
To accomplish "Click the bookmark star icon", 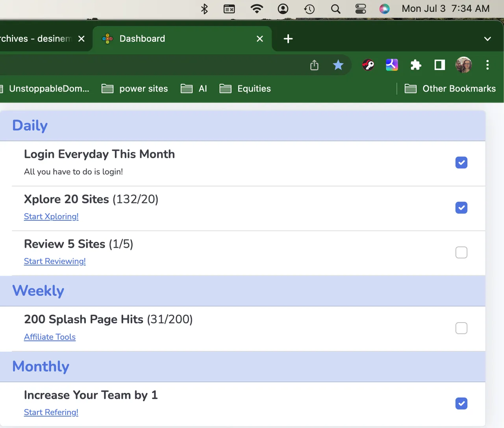I will [338, 65].
